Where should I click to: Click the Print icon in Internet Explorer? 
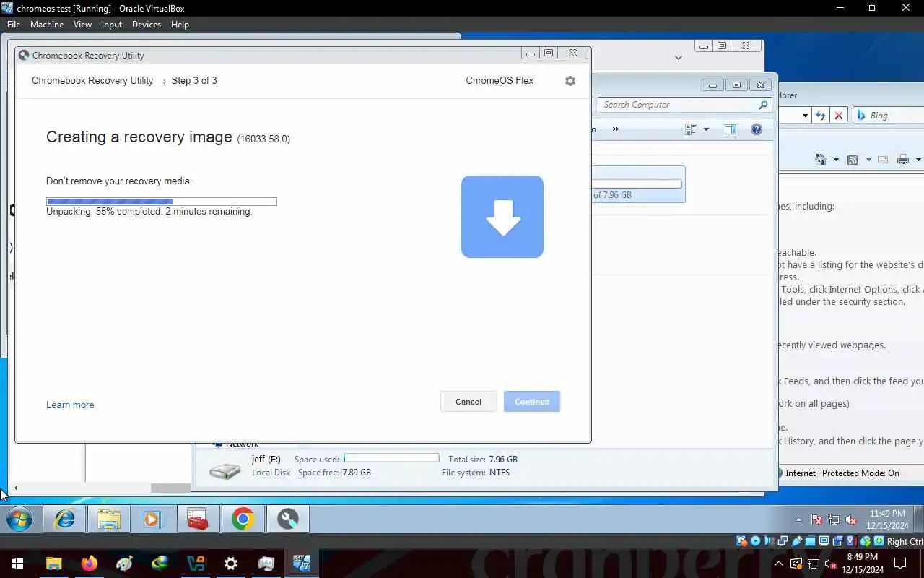903,160
